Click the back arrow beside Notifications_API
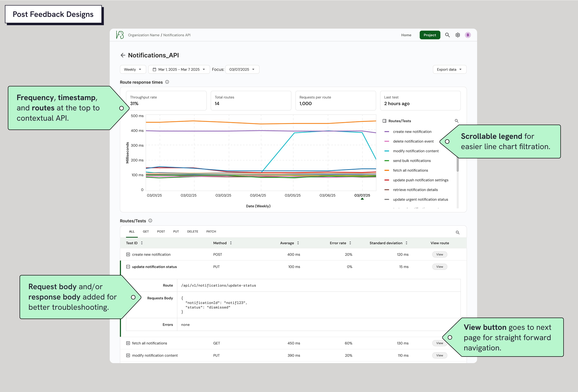Image resolution: width=578 pixels, height=392 pixels. (123, 55)
